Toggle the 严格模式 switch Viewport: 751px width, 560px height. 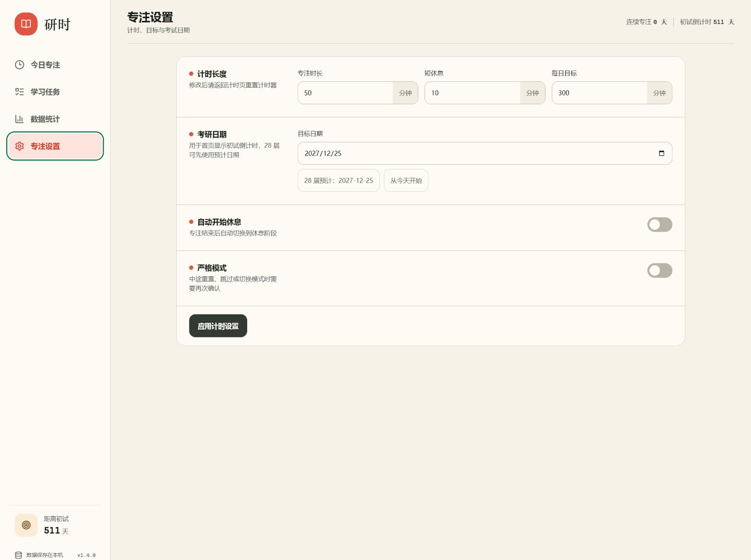coord(660,271)
